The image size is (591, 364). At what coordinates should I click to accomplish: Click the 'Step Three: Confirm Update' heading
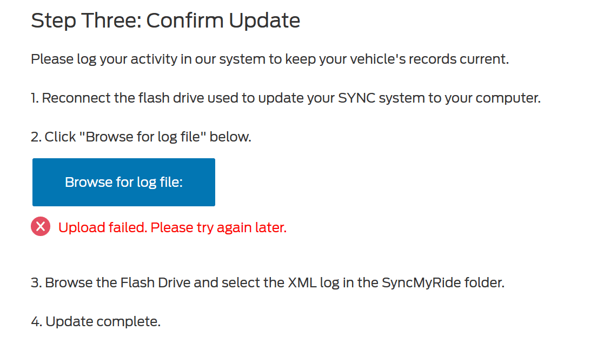[165, 21]
